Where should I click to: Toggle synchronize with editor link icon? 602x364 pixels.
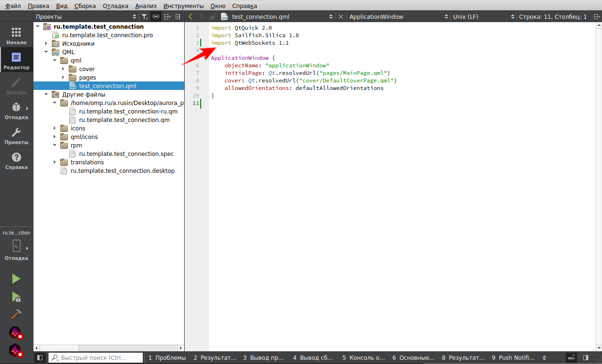[155, 17]
